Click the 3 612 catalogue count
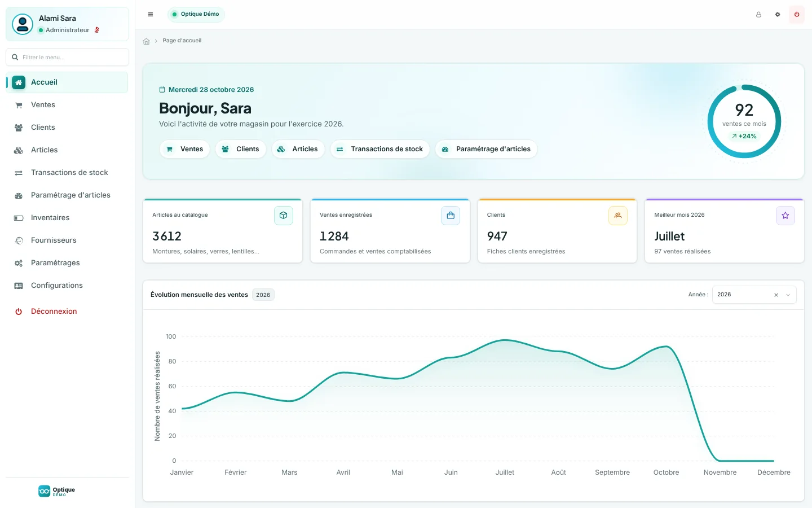The image size is (812, 508). [167, 236]
